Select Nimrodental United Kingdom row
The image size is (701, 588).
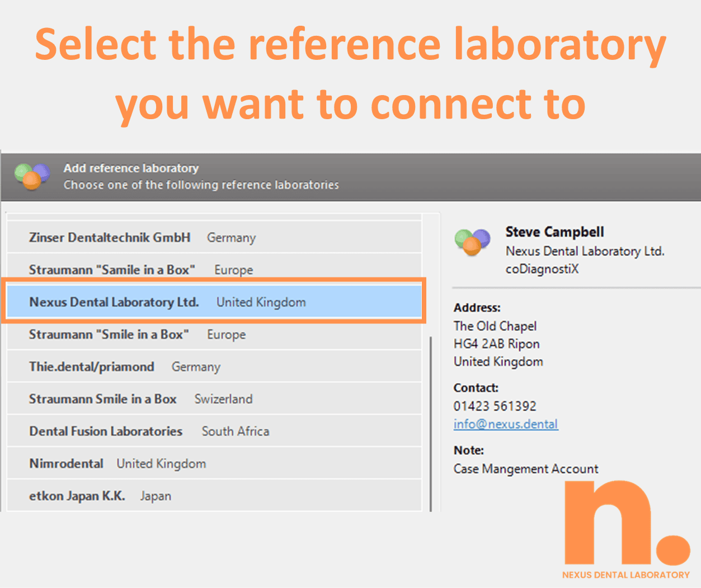click(x=214, y=463)
